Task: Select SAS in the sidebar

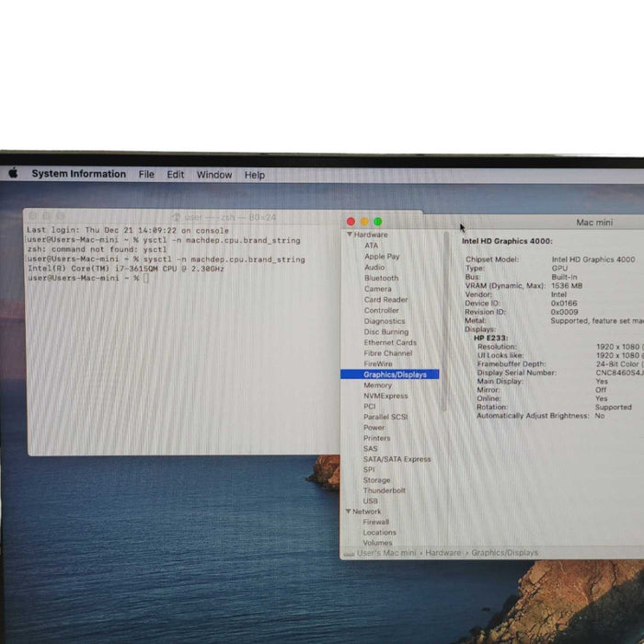Action: (x=370, y=449)
